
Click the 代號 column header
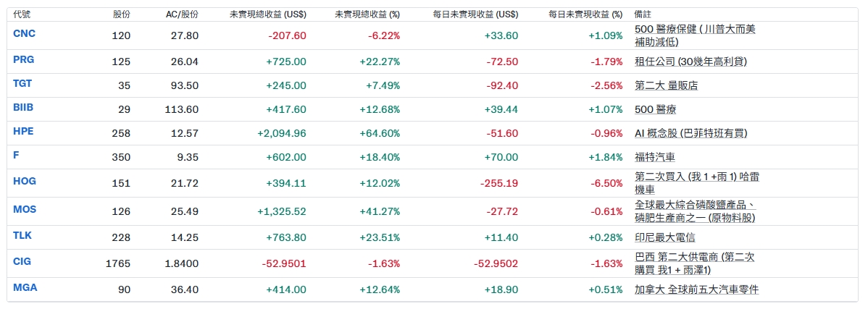pos(22,14)
